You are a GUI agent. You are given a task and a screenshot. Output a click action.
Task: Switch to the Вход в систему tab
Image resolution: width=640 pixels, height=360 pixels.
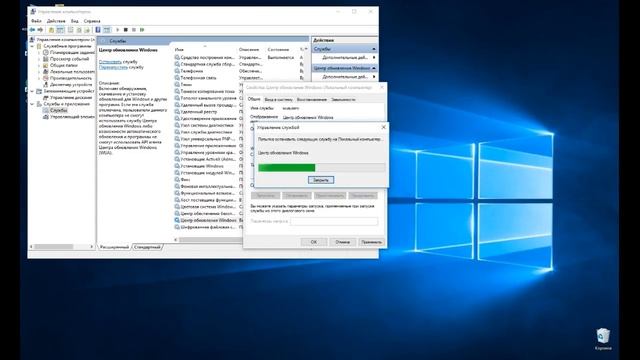[x=278, y=100]
